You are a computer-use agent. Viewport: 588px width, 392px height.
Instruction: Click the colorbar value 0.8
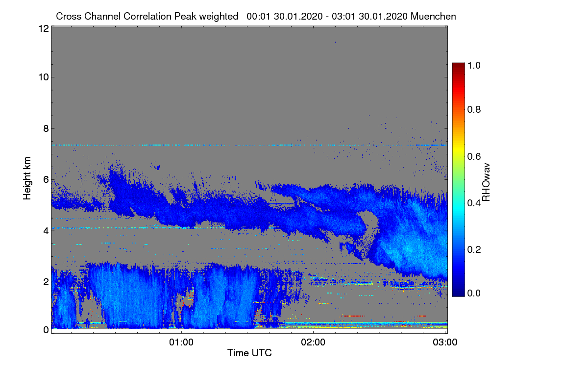coord(474,110)
